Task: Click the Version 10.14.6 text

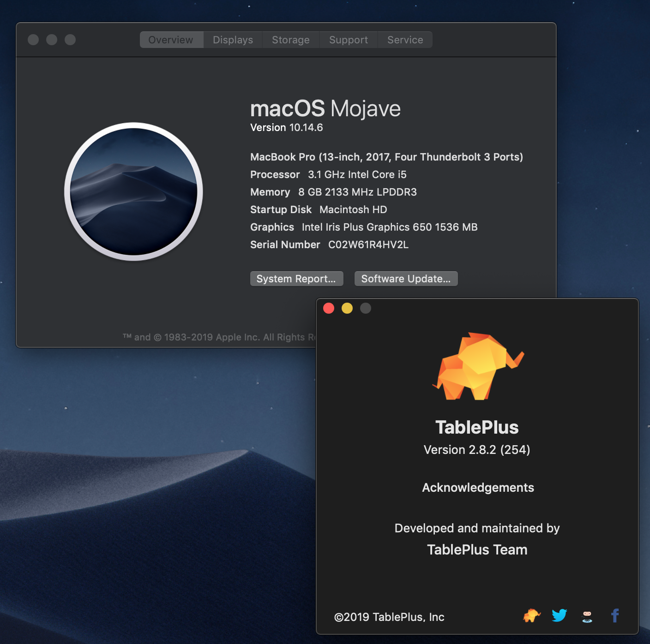Action: click(286, 127)
